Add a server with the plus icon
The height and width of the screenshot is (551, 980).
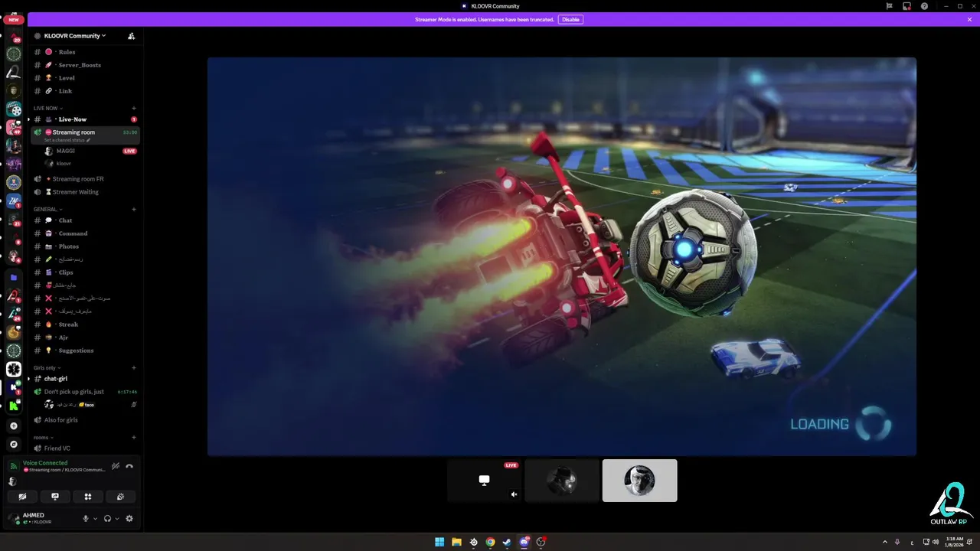coord(14,425)
